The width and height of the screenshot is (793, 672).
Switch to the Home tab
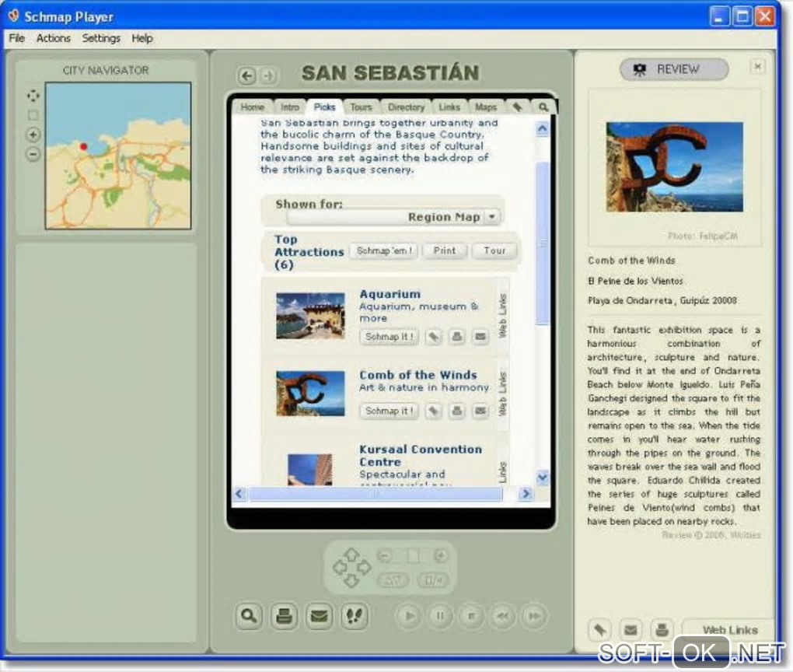[x=253, y=107]
